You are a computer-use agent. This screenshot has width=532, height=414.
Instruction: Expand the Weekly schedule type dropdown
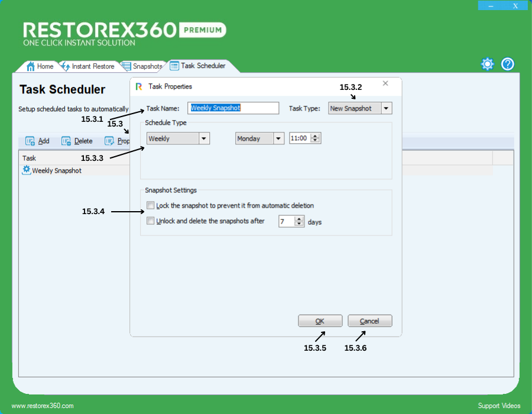pyautogui.click(x=204, y=138)
